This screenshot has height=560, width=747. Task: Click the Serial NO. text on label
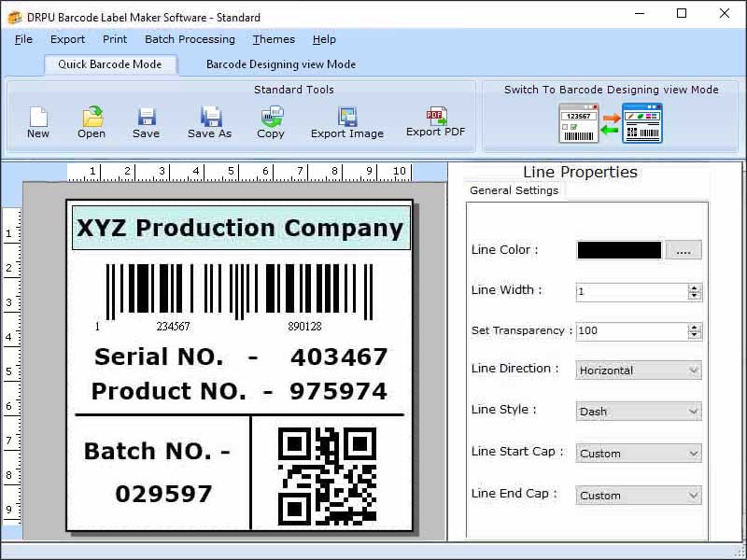(159, 357)
